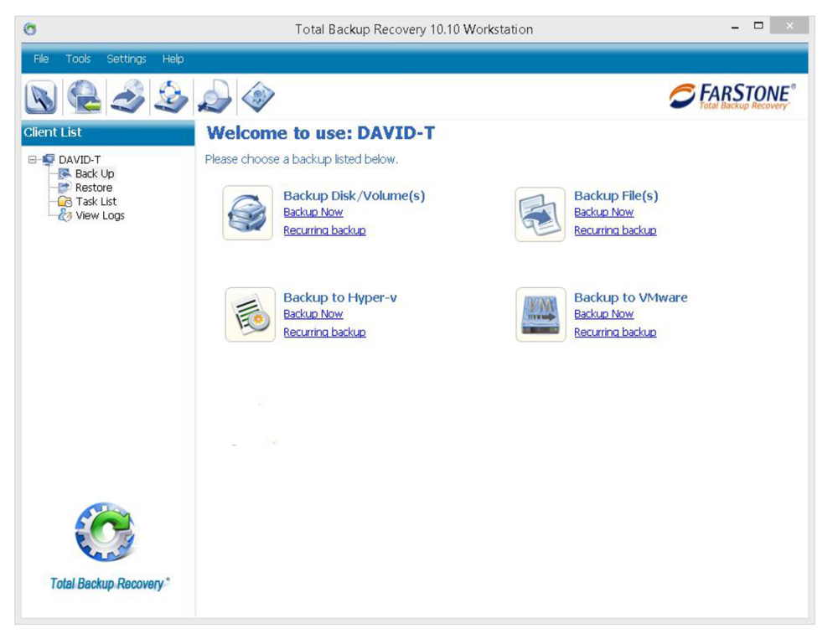Image resolution: width=838 pixels, height=644 pixels.
Task: Select the DAVID-T client in the tree
Action: (79, 160)
